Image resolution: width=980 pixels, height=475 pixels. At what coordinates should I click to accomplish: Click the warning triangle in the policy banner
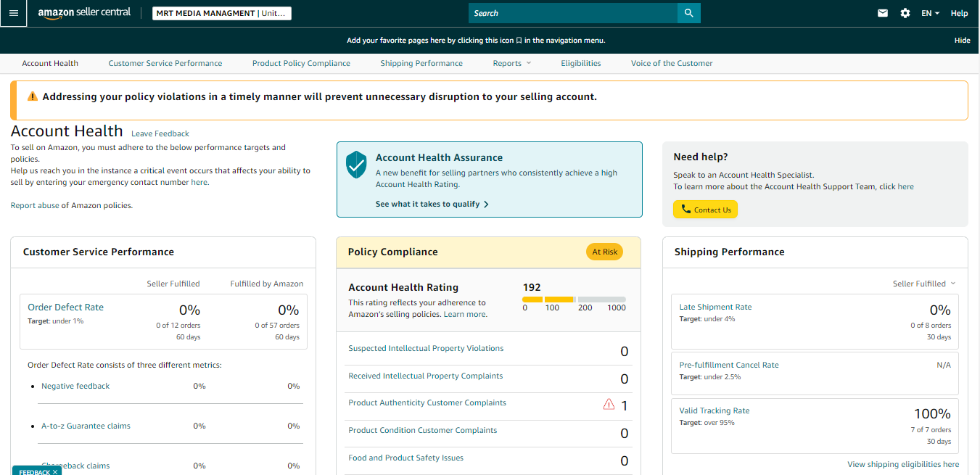pos(33,96)
